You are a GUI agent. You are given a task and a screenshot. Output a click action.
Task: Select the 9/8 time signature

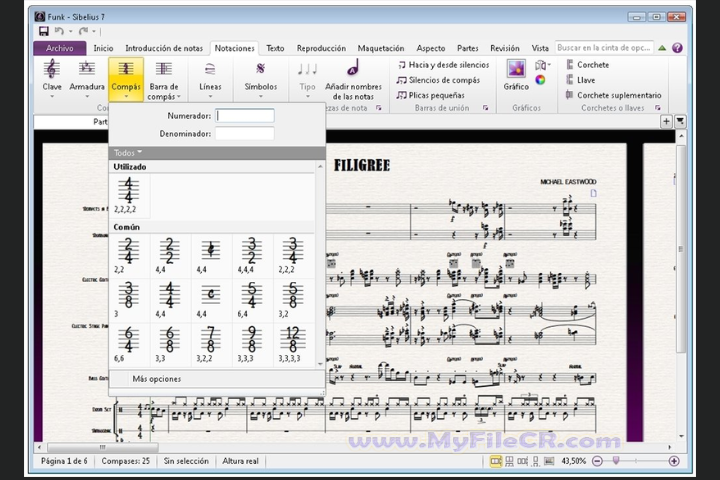[252, 344]
